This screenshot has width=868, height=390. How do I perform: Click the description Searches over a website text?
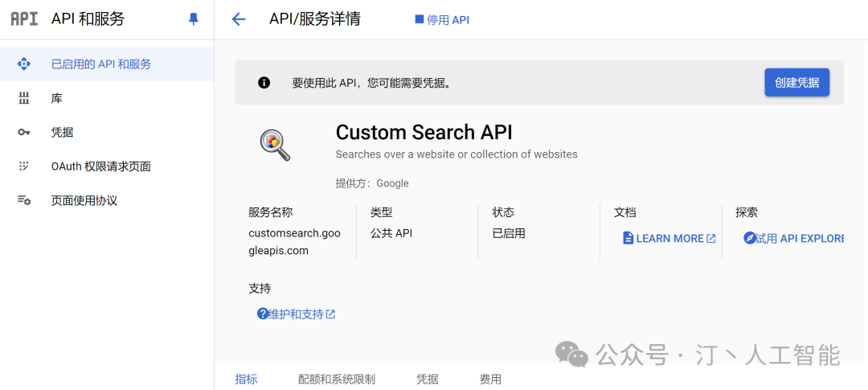point(457,154)
